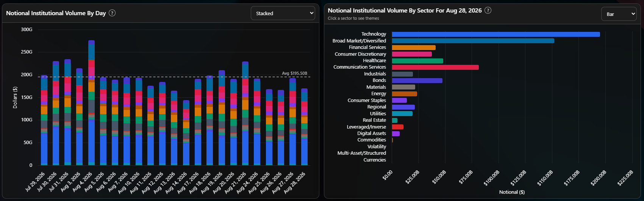Click the Aug 25, 2026 stacked bar
The image size is (644, 201).
(x=269, y=127)
